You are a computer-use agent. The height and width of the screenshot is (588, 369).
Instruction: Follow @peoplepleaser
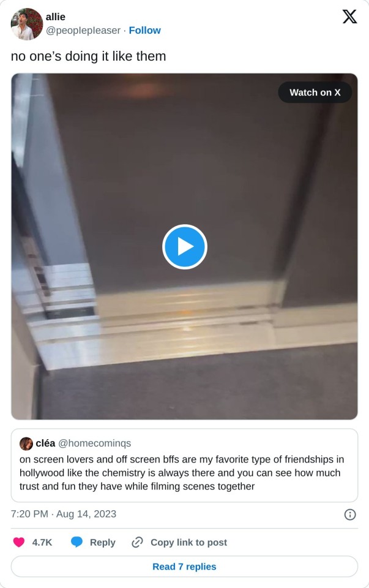tap(144, 31)
